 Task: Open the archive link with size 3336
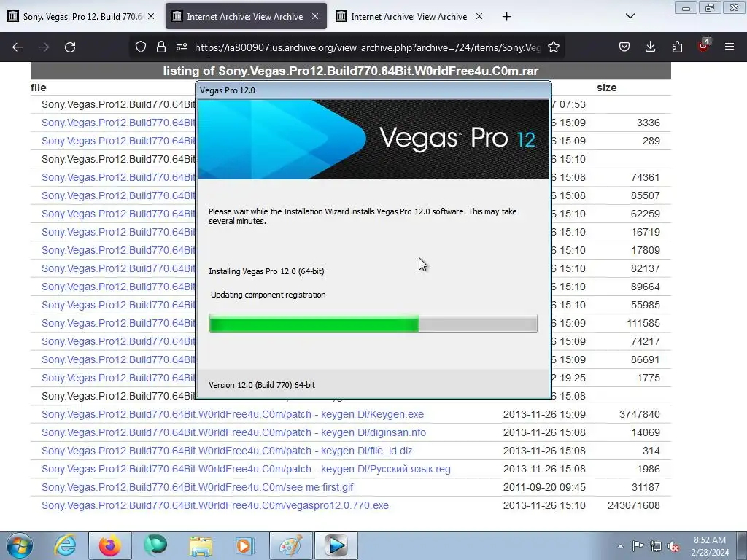click(x=118, y=122)
